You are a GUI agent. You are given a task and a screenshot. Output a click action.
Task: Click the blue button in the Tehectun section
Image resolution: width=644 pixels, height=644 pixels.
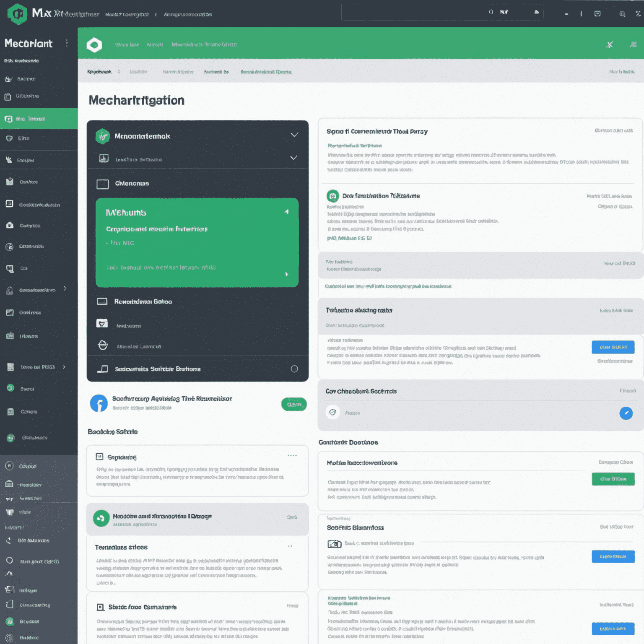pyautogui.click(x=613, y=347)
